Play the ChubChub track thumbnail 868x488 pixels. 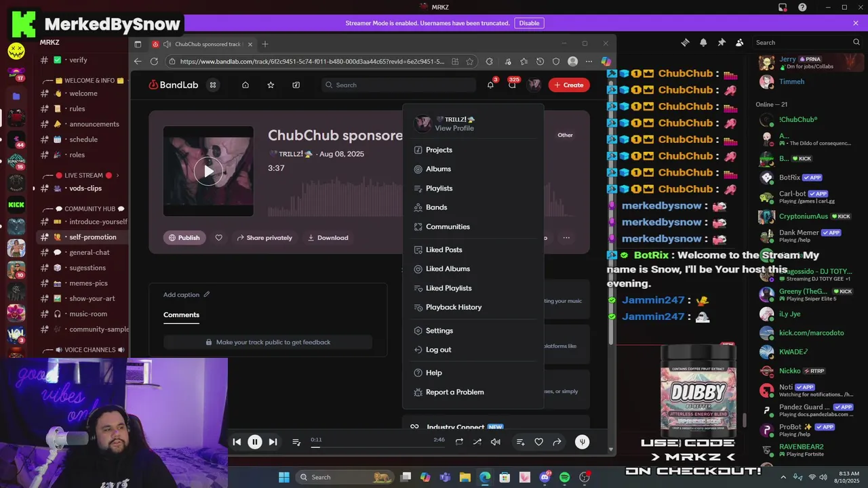[x=208, y=171]
